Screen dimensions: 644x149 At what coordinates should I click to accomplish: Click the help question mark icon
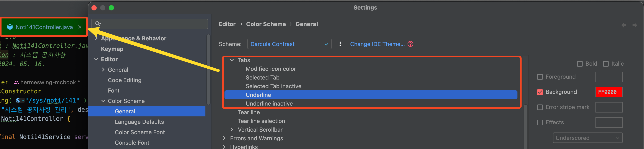(x=410, y=44)
